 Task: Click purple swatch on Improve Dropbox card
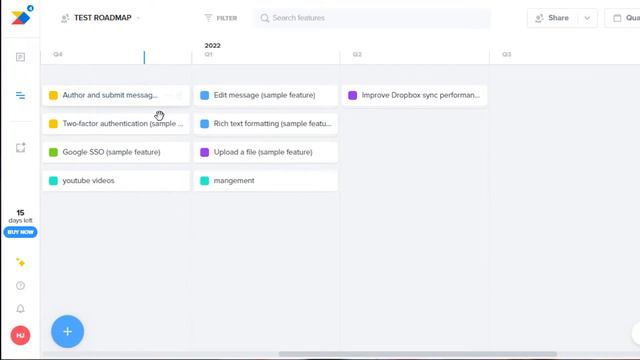(x=353, y=95)
